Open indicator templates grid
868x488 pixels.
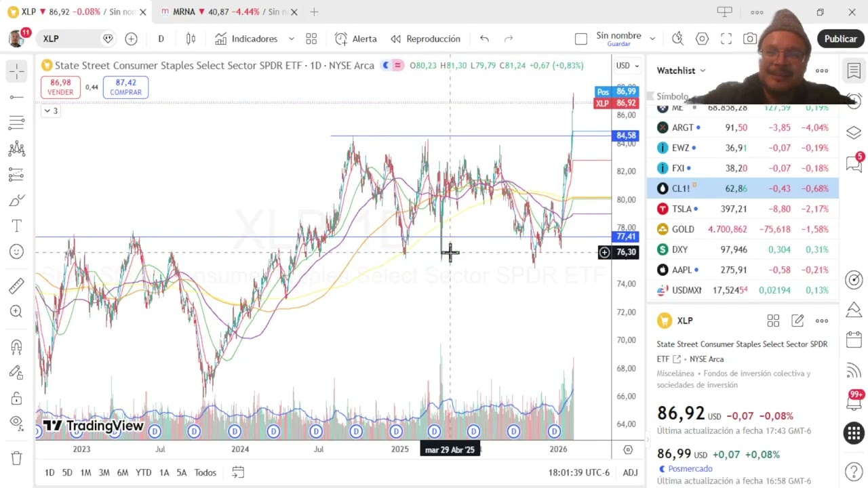311,39
